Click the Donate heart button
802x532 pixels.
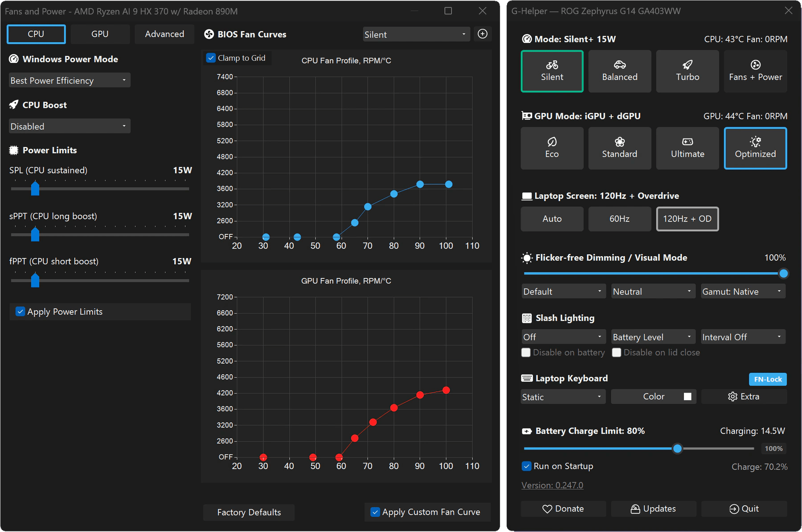point(563,509)
